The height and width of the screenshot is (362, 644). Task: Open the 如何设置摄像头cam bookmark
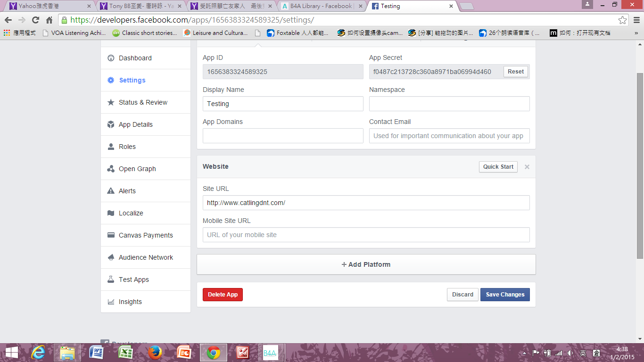pos(370,33)
